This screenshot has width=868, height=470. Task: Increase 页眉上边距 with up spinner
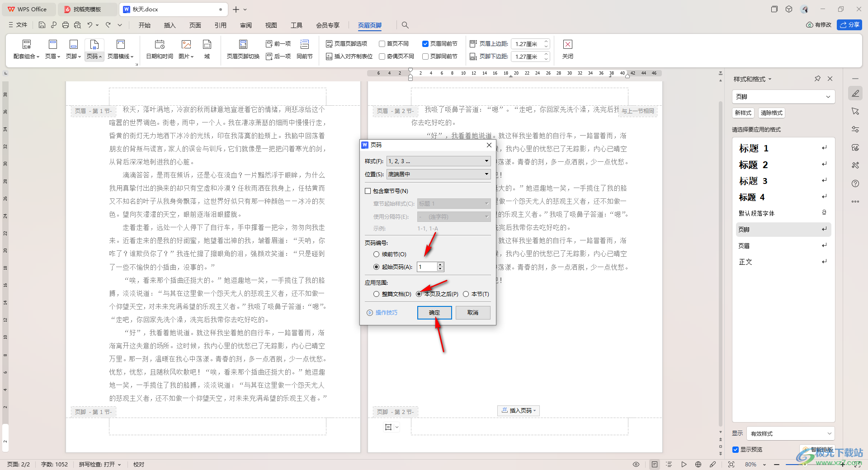546,42
